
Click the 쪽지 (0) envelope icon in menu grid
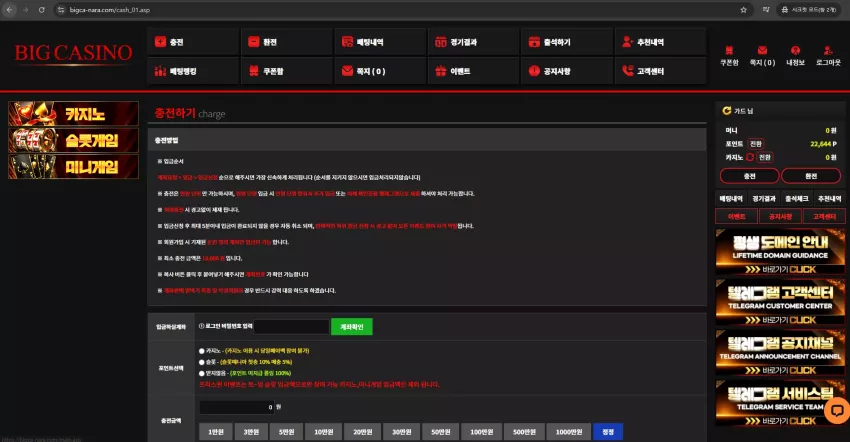[x=347, y=71]
